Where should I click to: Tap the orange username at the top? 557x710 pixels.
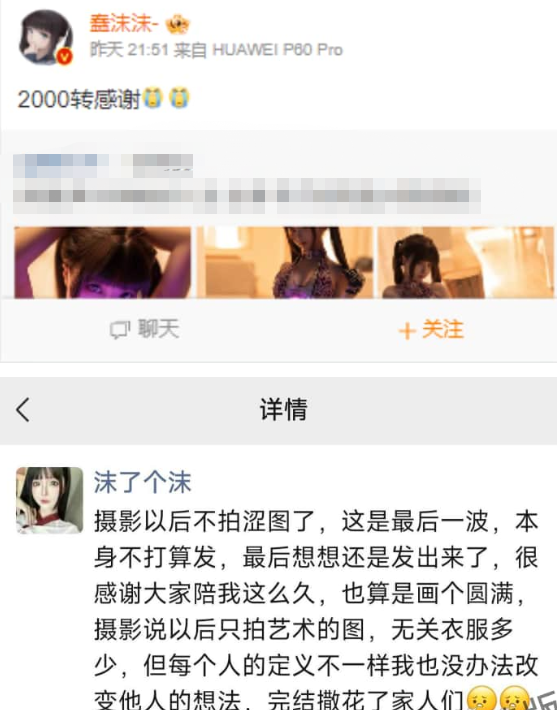(124, 24)
